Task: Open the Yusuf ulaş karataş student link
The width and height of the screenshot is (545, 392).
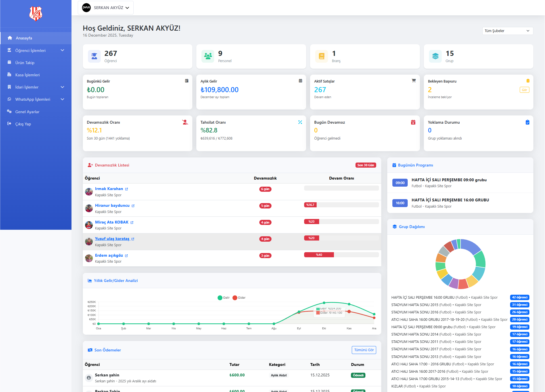Action: (x=112, y=239)
